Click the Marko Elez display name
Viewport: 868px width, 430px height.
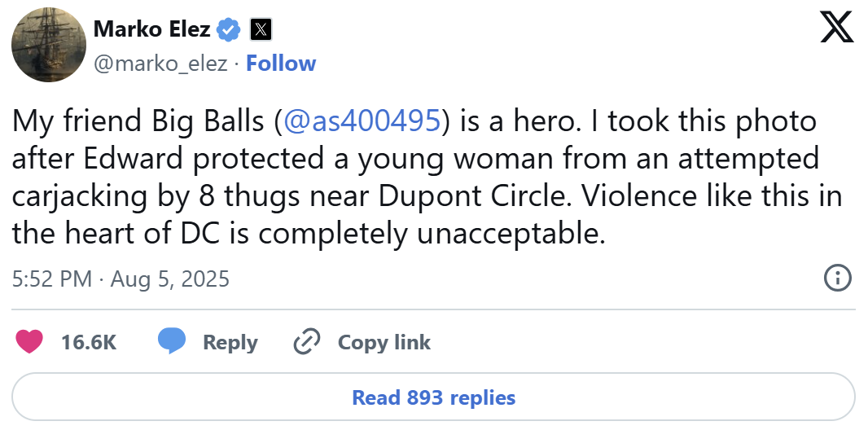(x=151, y=31)
